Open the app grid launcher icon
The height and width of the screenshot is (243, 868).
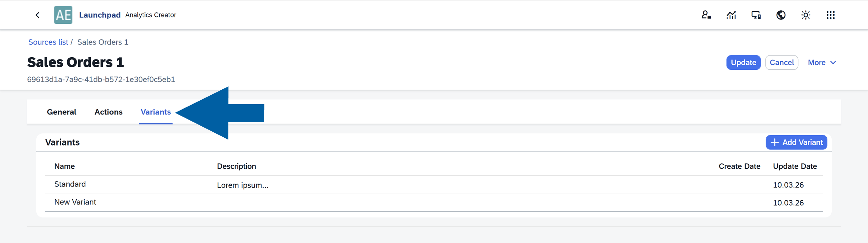click(x=831, y=15)
